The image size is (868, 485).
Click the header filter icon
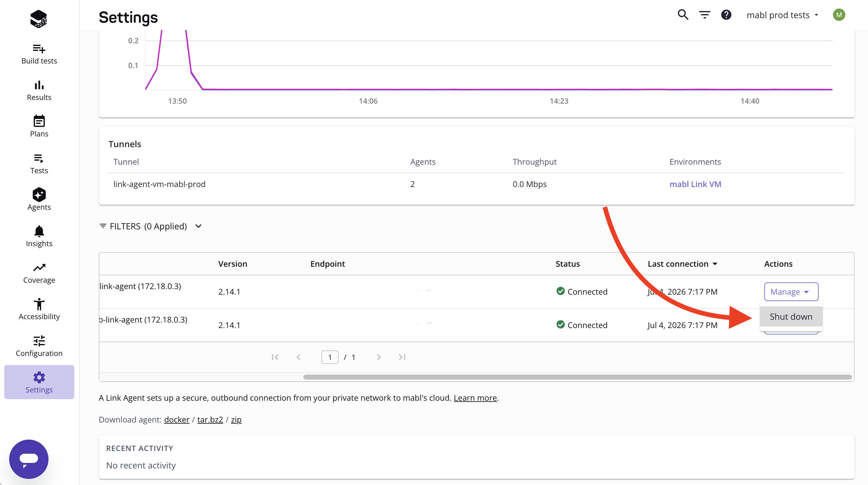click(x=705, y=15)
